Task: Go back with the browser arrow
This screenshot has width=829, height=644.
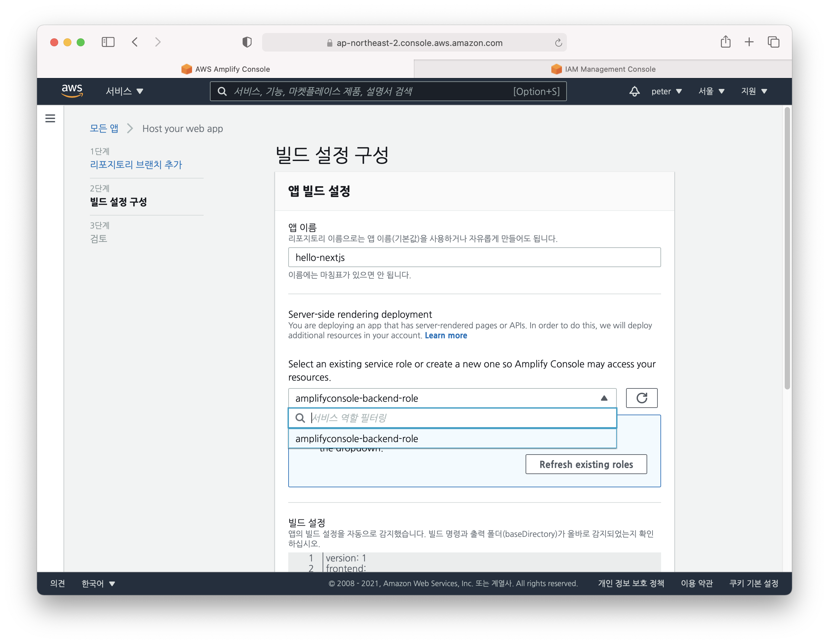Action: (135, 42)
